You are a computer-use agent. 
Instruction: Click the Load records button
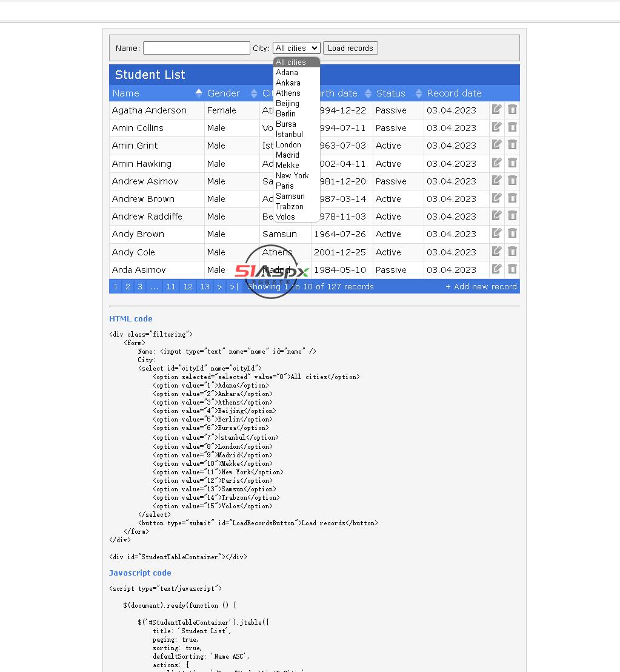[350, 48]
